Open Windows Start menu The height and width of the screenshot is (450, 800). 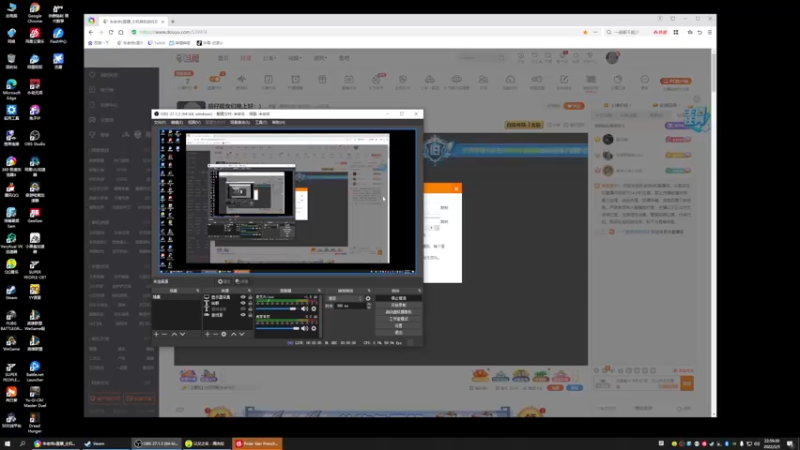pos(7,444)
